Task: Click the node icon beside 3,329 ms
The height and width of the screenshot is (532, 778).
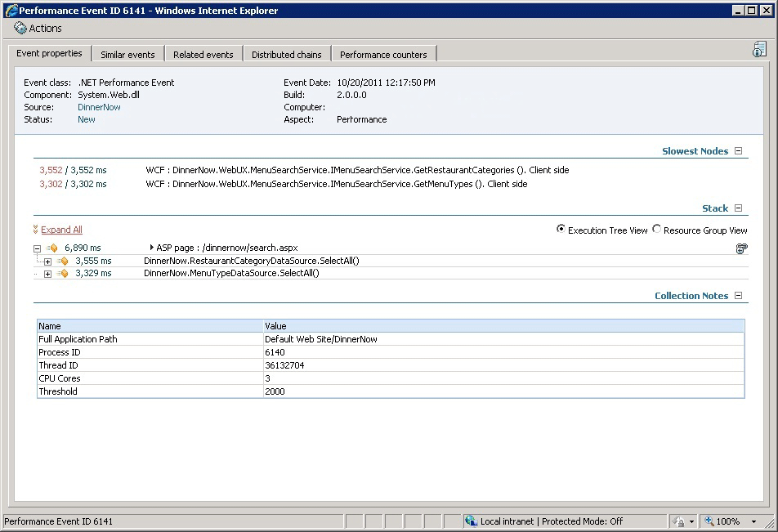Action: (x=62, y=274)
